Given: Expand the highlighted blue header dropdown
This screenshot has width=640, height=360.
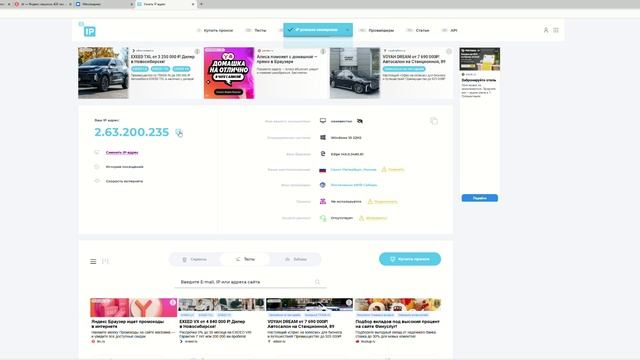Looking at the screenshot, I should point(318,30).
